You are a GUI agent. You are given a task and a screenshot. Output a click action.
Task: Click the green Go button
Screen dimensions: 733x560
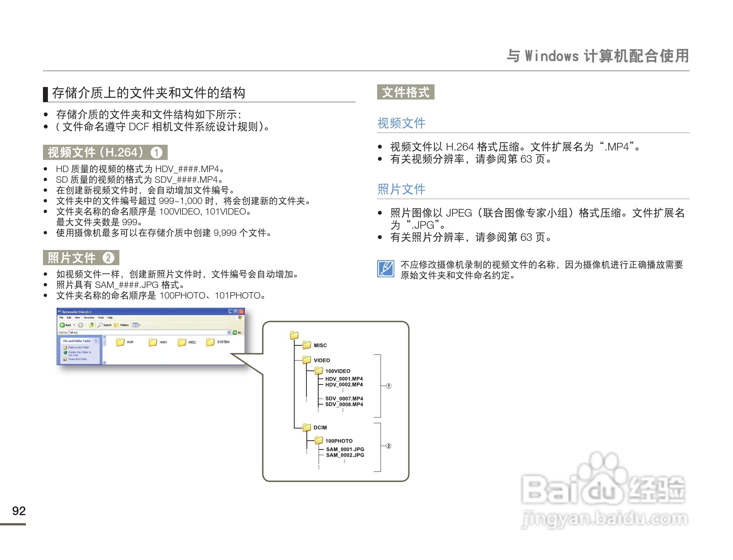[x=237, y=332]
